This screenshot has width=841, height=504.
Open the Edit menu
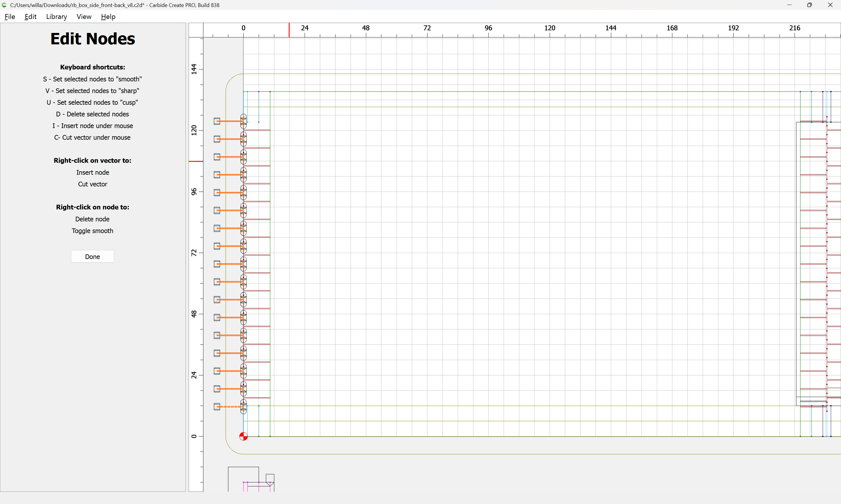point(30,17)
